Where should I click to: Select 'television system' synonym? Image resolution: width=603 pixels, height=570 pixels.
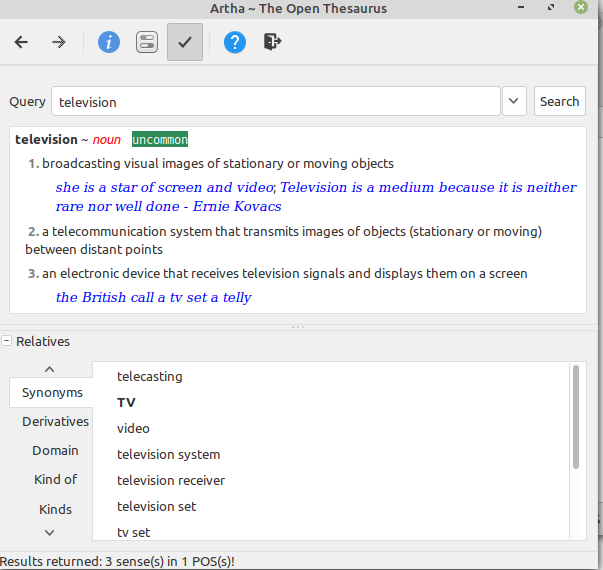pyautogui.click(x=168, y=454)
